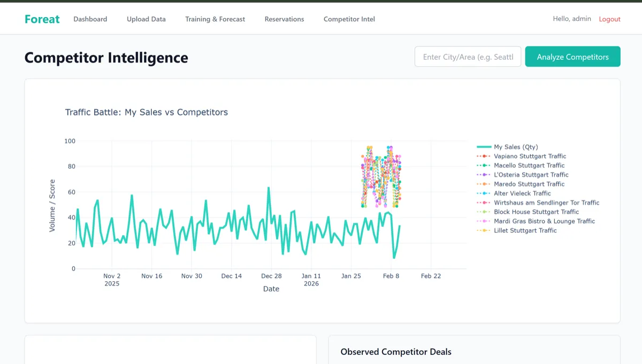Toggle My Sales (Qty) legend entry
This screenshot has width=642, height=364.
coord(516,147)
